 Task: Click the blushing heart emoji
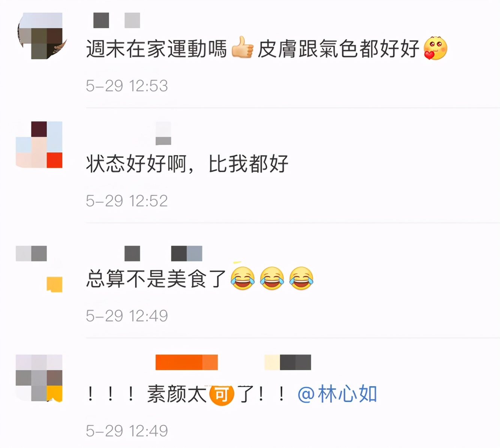coord(435,48)
